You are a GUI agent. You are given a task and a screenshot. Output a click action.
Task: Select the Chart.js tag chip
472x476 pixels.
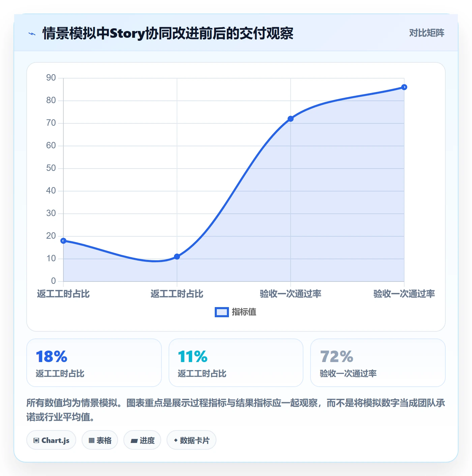[51, 440]
